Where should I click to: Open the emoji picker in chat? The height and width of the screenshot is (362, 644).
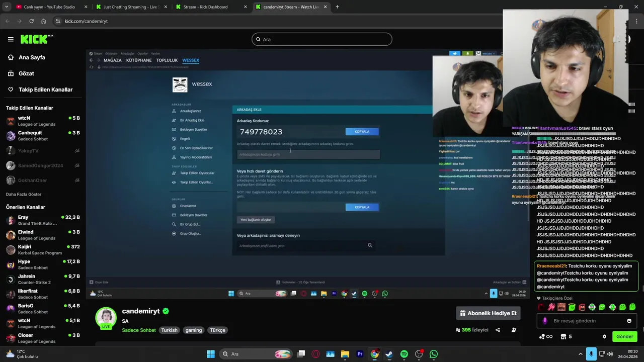pos(629,321)
